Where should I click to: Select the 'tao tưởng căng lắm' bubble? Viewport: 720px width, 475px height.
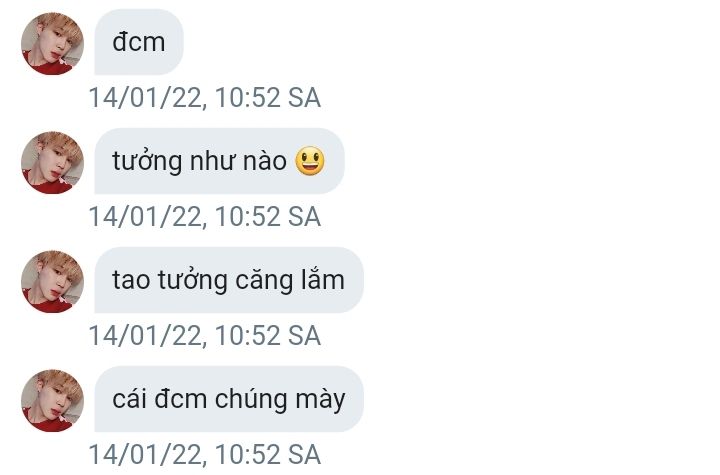(229, 280)
